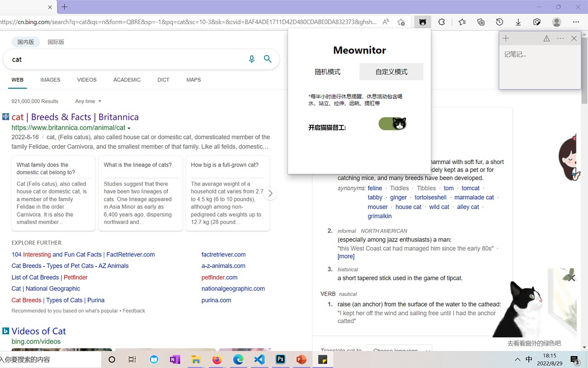Open the IMAGES search tab
Screen dimensions: 588x368
point(51,80)
